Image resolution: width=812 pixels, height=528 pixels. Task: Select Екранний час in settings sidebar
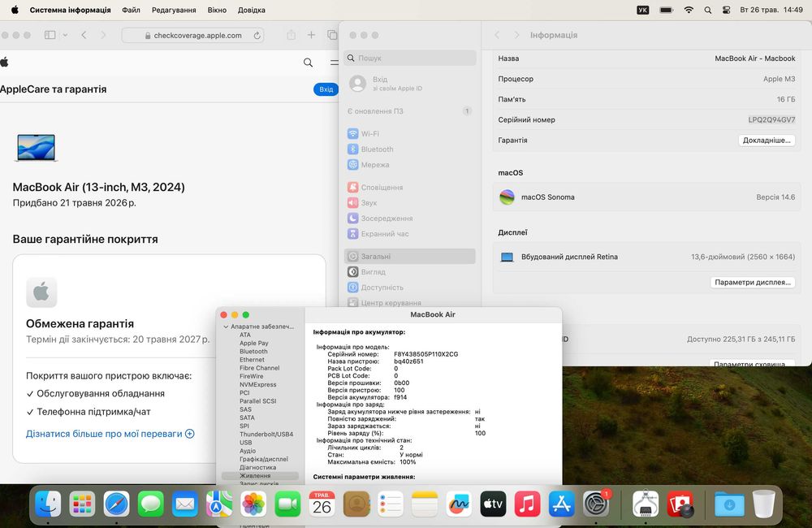pos(409,234)
